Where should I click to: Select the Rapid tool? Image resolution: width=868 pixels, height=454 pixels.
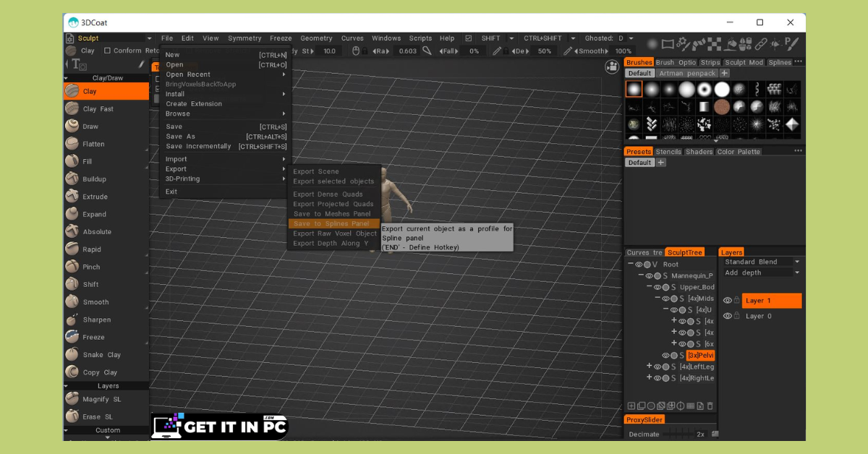click(x=106, y=249)
